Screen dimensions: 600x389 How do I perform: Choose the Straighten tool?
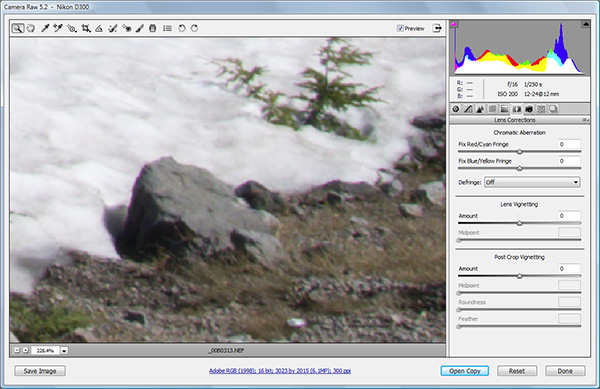tap(99, 28)
